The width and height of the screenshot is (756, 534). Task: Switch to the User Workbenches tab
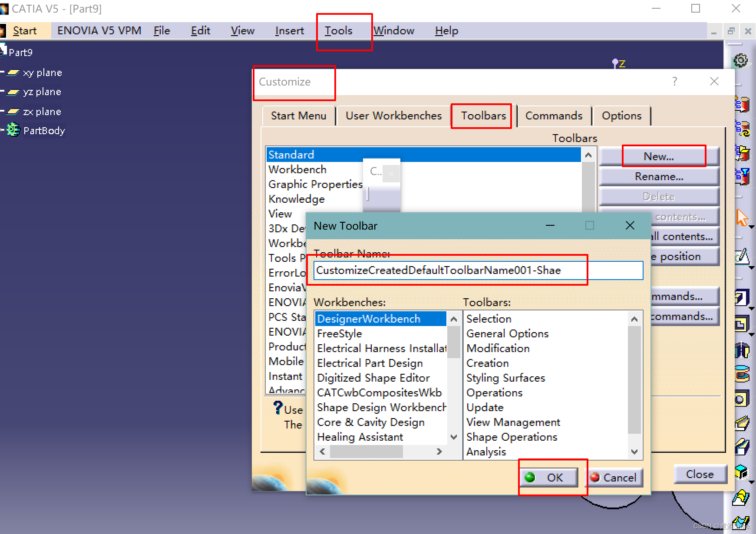[393, 116]
